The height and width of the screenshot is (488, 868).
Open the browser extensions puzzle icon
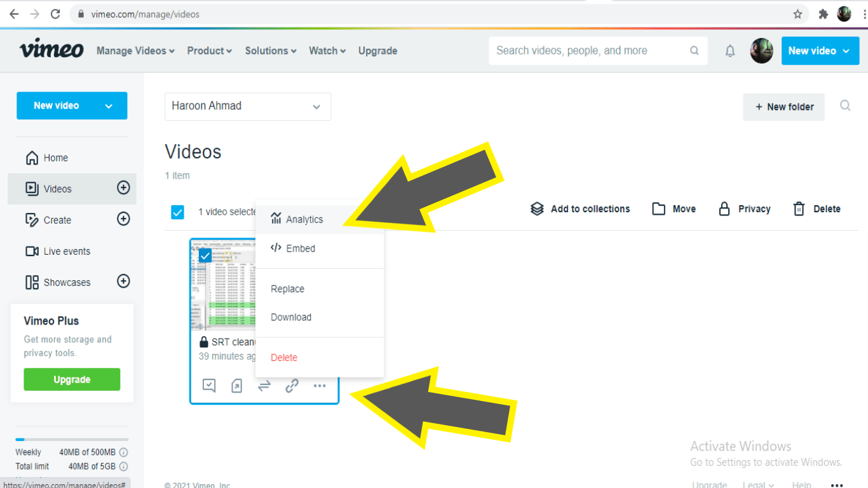[x=824, y=14]
